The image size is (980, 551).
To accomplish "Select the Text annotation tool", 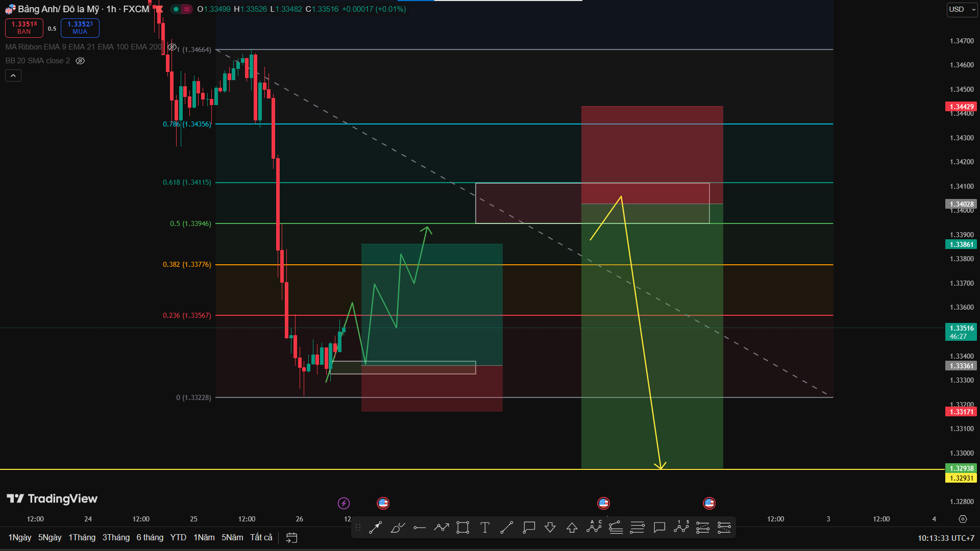I will tap(485, 528).
